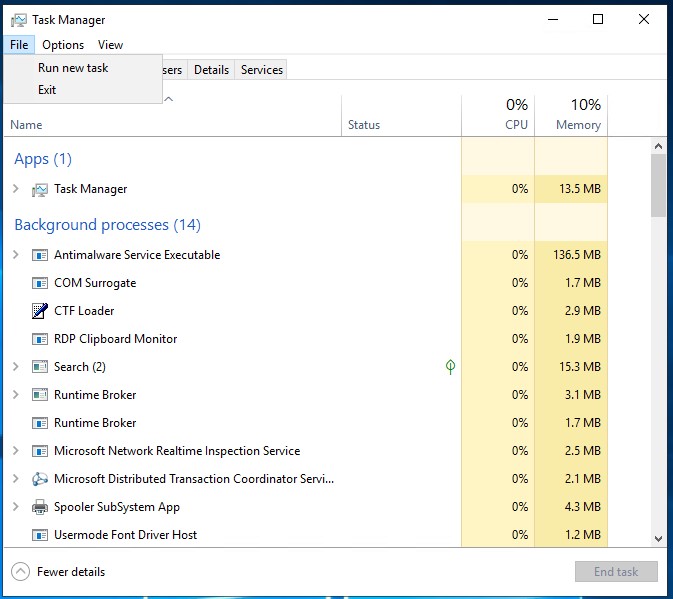Click the 2.5 MB memory value

582,451
